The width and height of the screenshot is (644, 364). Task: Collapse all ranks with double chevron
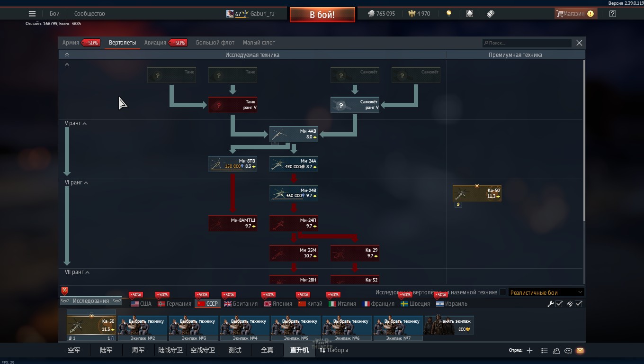click(x=67, y=55)
